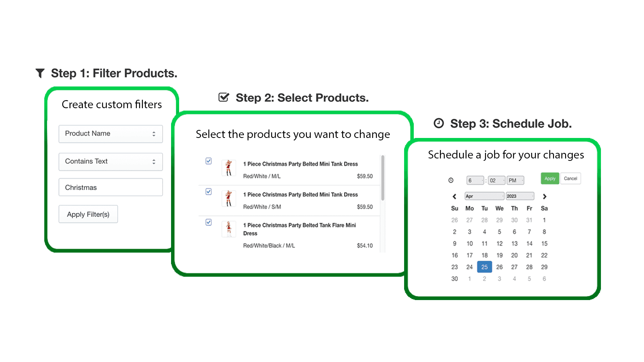Uncheck the Belted Tank Flare Mini Dress
644x362 pixels.
pyautogui.click(x=208, y=222)
